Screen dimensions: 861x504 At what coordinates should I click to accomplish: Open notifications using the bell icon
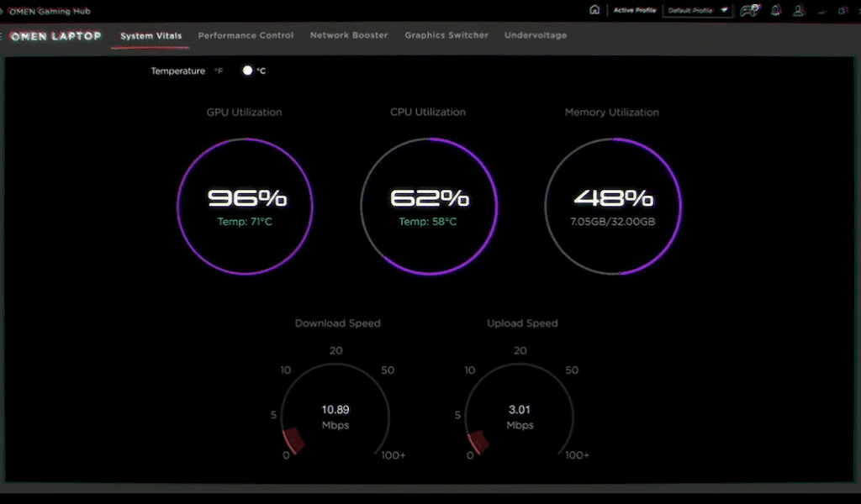click(x=775, y=9)
